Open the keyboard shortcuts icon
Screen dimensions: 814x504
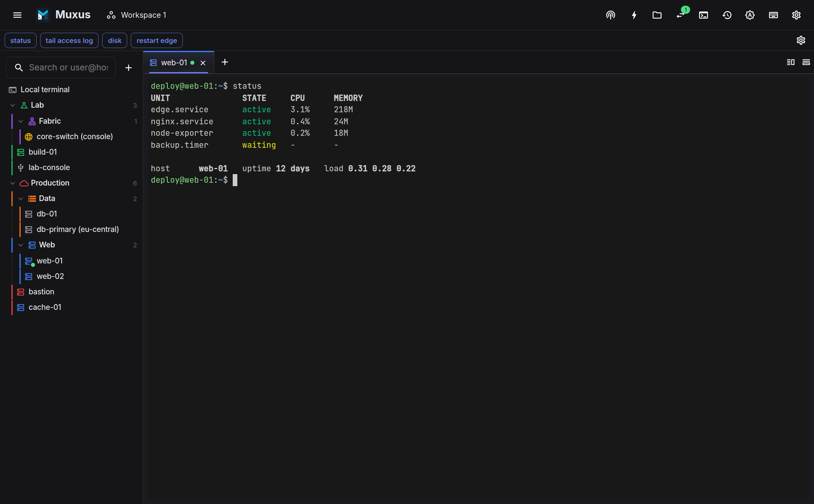(x=773, y=15)
